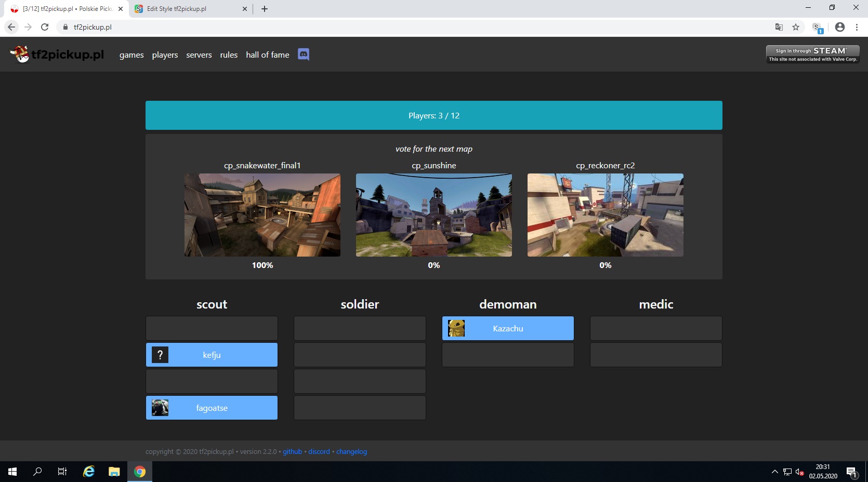Open the rules page

pos(229,55)
